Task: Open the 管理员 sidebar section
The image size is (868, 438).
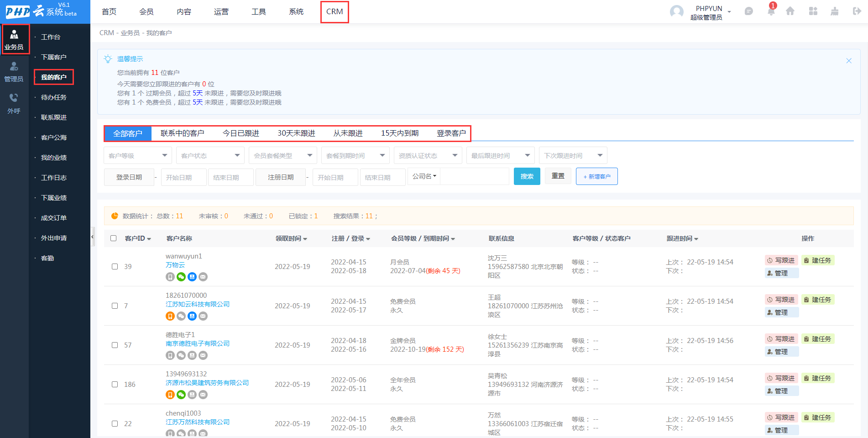Action: [14, 72]
